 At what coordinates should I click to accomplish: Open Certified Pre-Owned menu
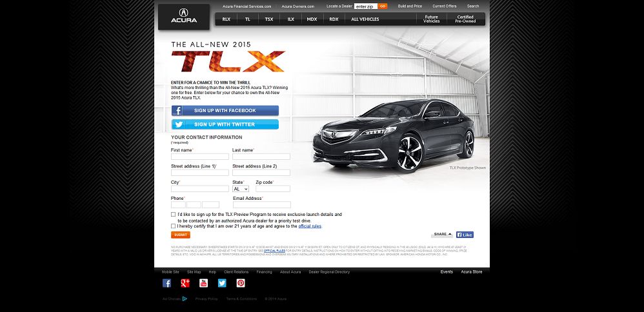[x=465, y=19]
